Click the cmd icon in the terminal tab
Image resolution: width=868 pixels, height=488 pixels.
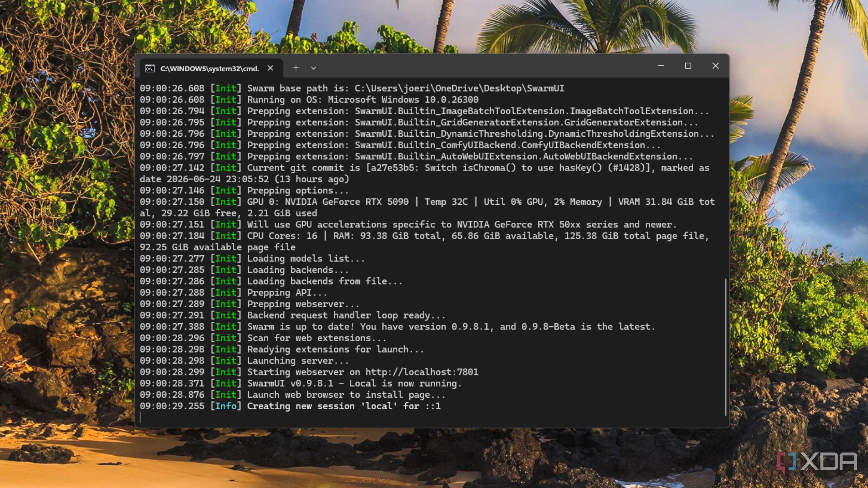click(150, 69)
